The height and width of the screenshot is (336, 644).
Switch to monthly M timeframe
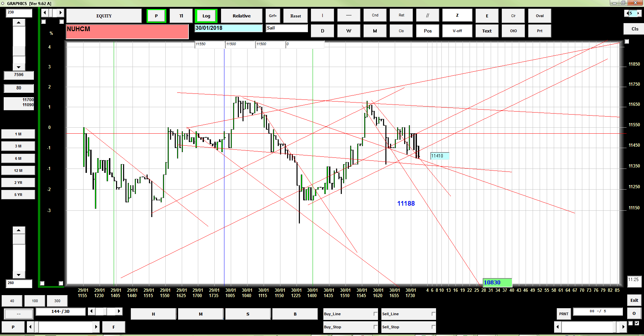[x=375, y=31]
